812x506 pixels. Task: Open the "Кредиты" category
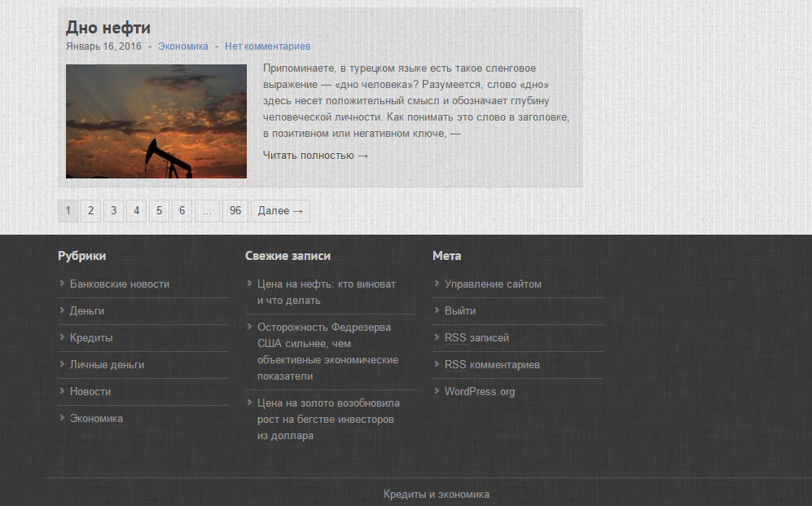pyautogui.click(x=91, y=337)
